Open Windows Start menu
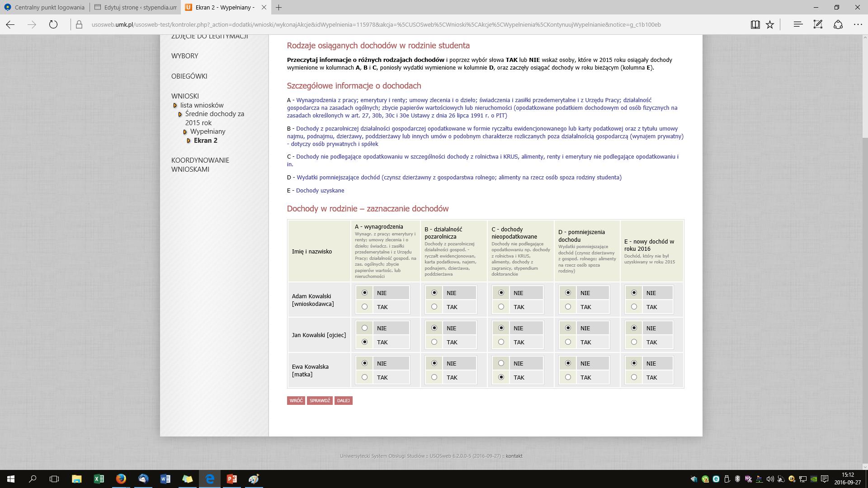Image resolution: width=868 pixels, height=488 pixels. coord(11,479)
